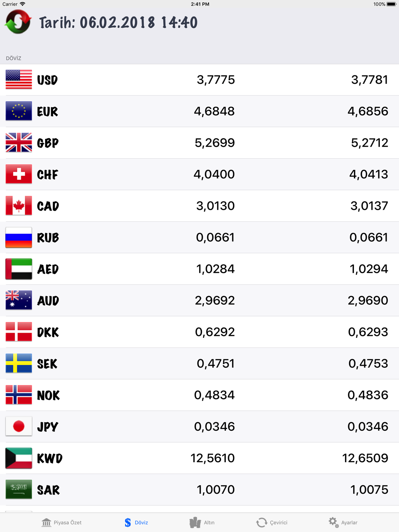Tap the NOK selling rate 0,4836
399x532 pixels.
tap(368, 395)
